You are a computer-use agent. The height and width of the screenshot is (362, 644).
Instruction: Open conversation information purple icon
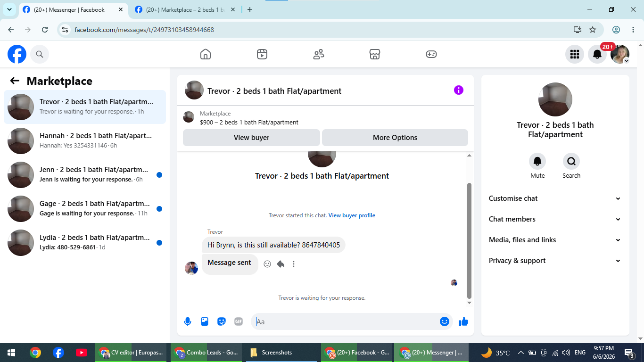coord(459,90)
